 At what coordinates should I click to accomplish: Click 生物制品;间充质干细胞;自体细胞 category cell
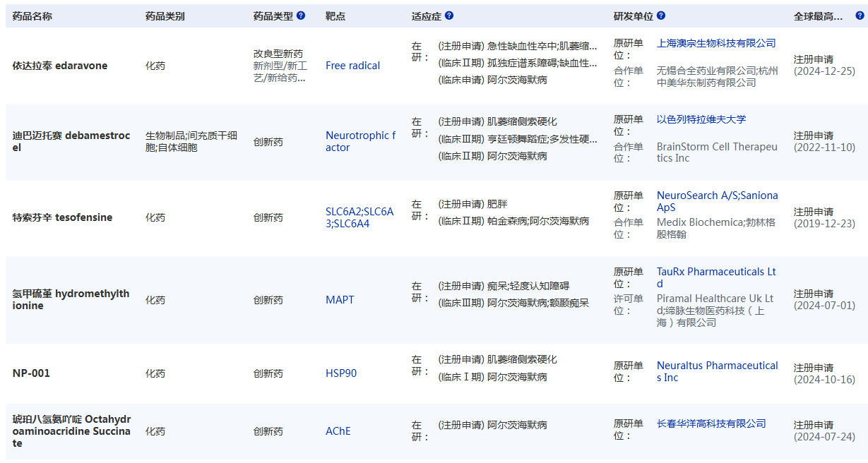click(191, 141)
